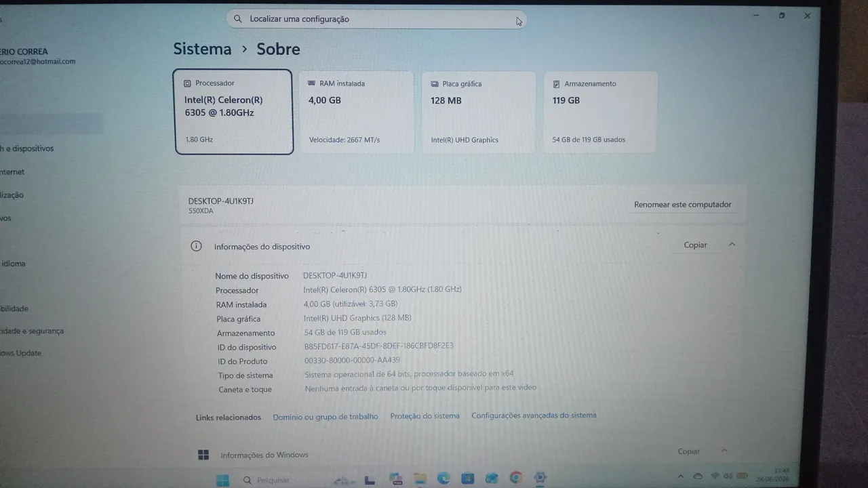Image resolution: width=868 pixels, height=488 pixels.
Task: Launch Microsoft Edge from the taskbar
Action: (x=443, y=479)
